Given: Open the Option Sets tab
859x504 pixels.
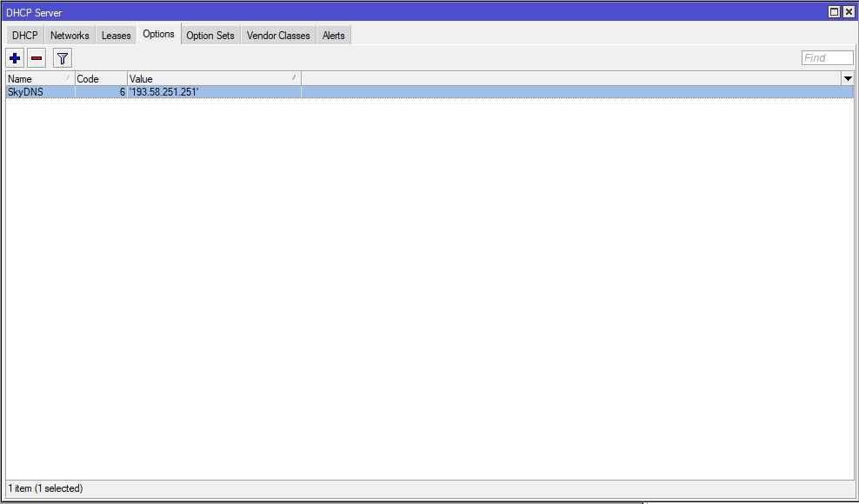Looking at the screenshot, I should tap(210, 35).
